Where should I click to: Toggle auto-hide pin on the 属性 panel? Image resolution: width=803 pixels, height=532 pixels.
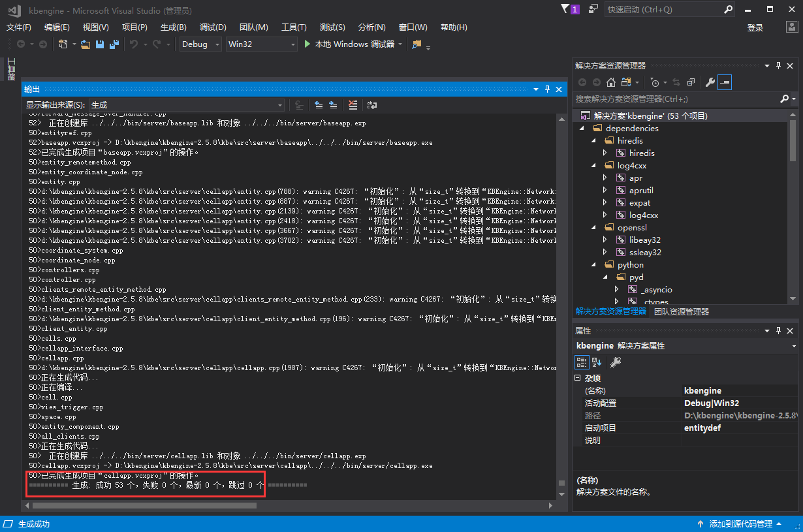(778, 331)
